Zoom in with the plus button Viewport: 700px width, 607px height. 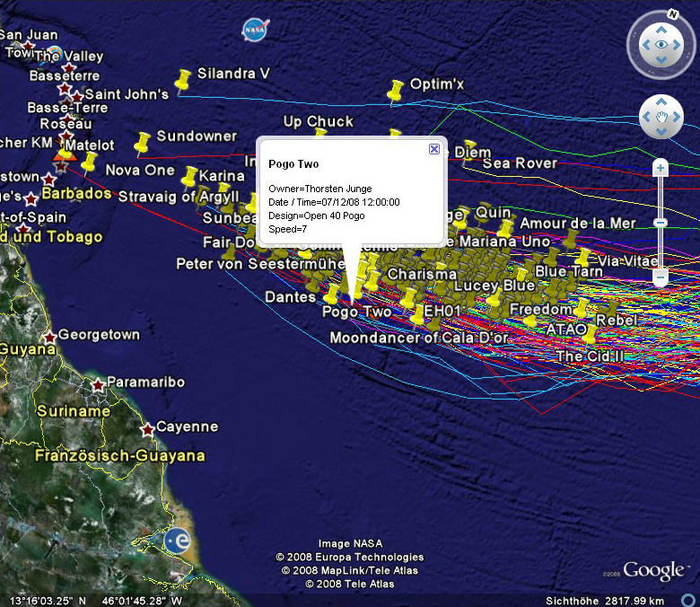(x=661, y=168)
